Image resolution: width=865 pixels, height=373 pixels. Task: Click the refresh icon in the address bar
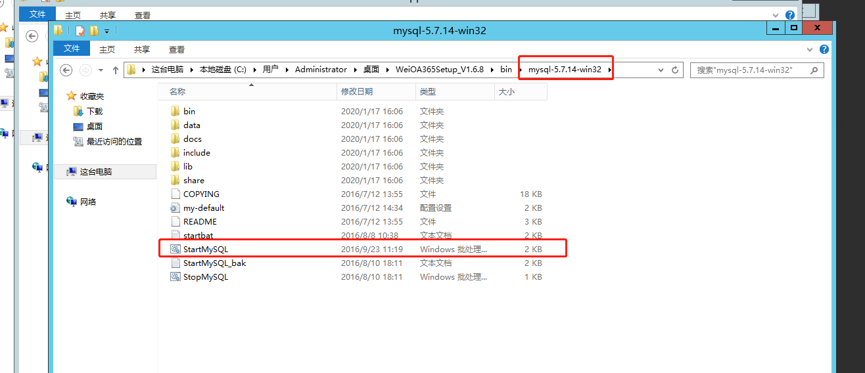tap(674, 70)
